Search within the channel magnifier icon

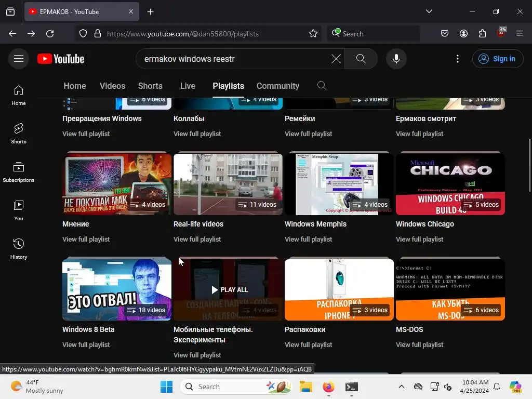pyautogui.click(x=322, y=86)
